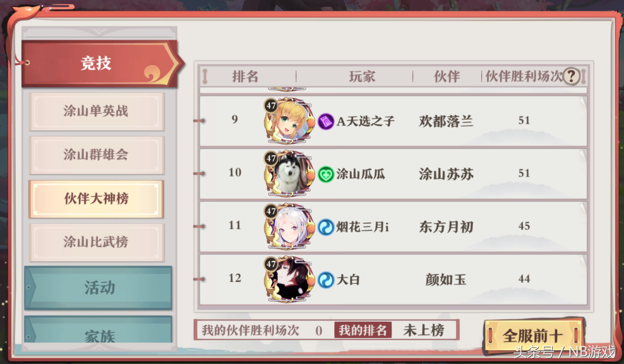This screenshot has height=364, width=624.
Task: Open the 涂山群雄会 ranking list
Action: (97, 155)
